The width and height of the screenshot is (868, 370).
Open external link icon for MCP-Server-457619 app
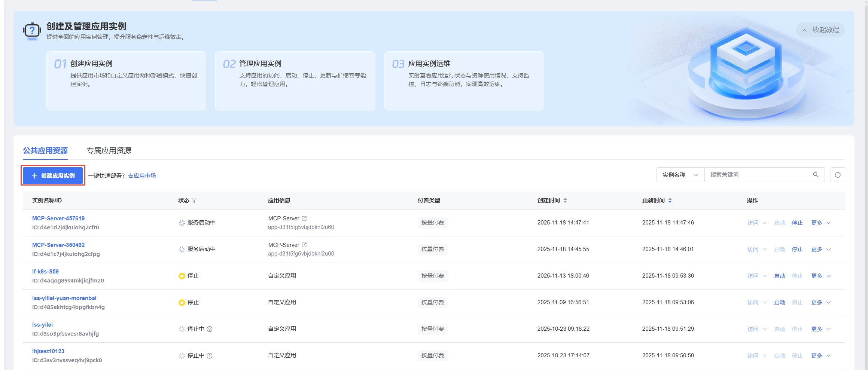[304, 218]
